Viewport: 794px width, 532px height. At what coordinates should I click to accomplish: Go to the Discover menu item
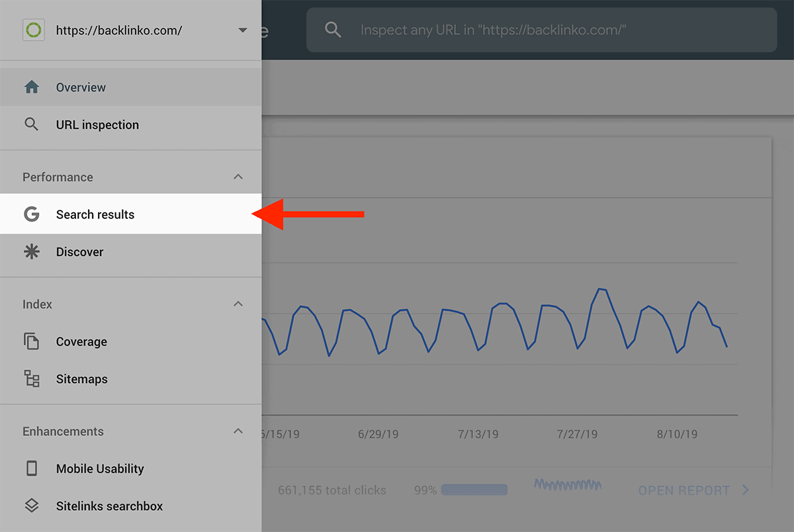[x=80, y=251]
